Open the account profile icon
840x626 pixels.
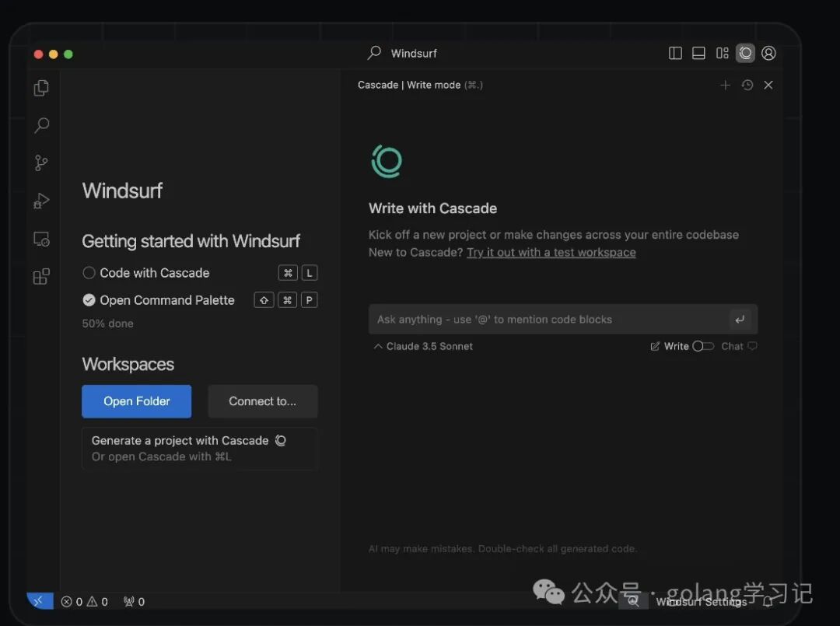768,53
